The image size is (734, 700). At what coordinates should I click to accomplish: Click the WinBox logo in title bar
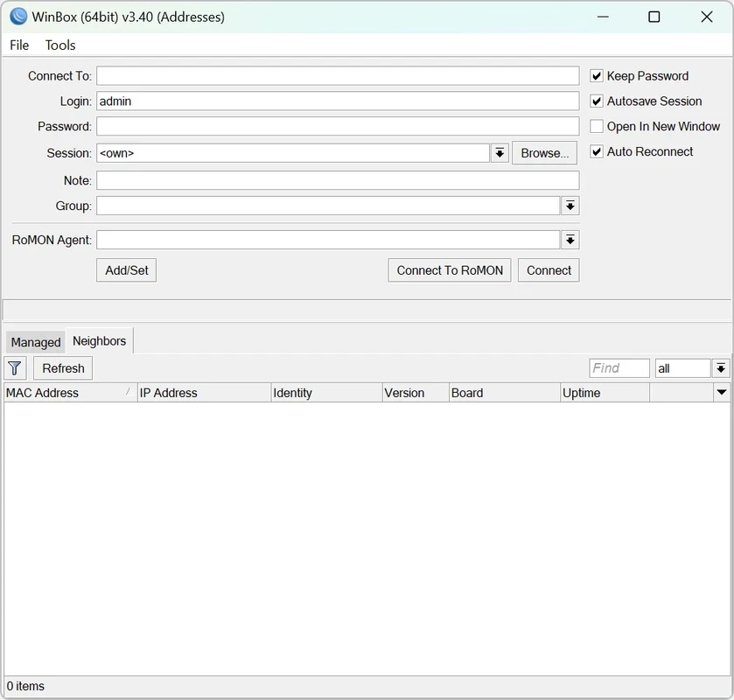17,17
